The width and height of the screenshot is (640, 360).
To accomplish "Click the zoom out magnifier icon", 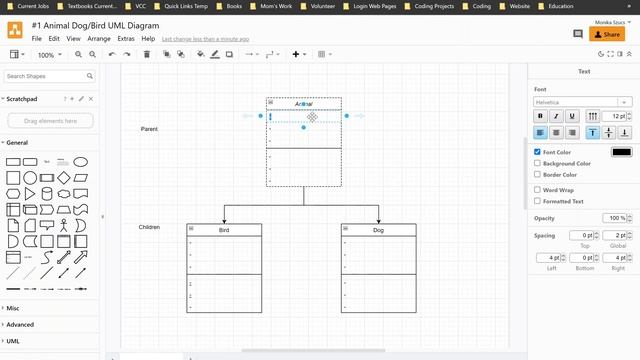I will [x=93, y=54].
